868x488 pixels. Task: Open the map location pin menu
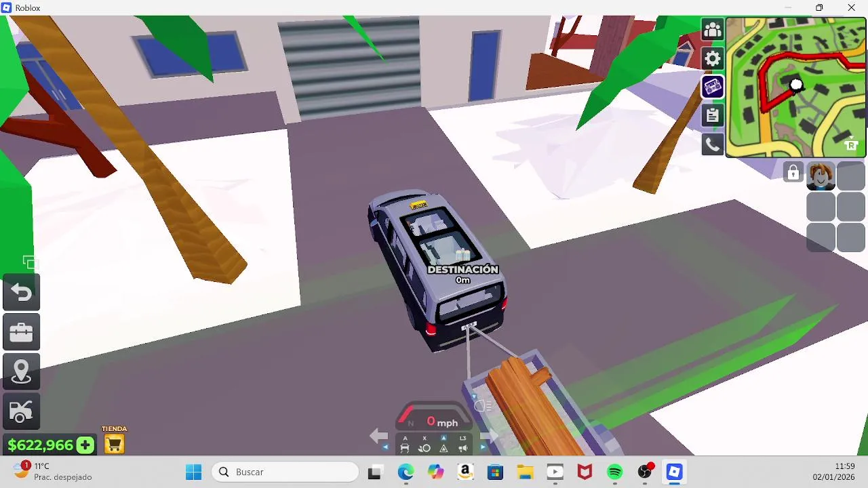tap(21, 371)
